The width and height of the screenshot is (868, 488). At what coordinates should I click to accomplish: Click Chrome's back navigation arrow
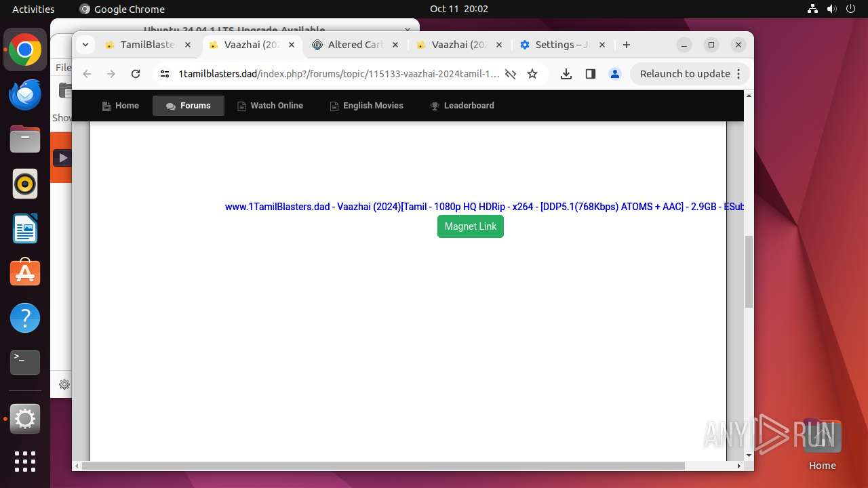(x=87, y=74)
